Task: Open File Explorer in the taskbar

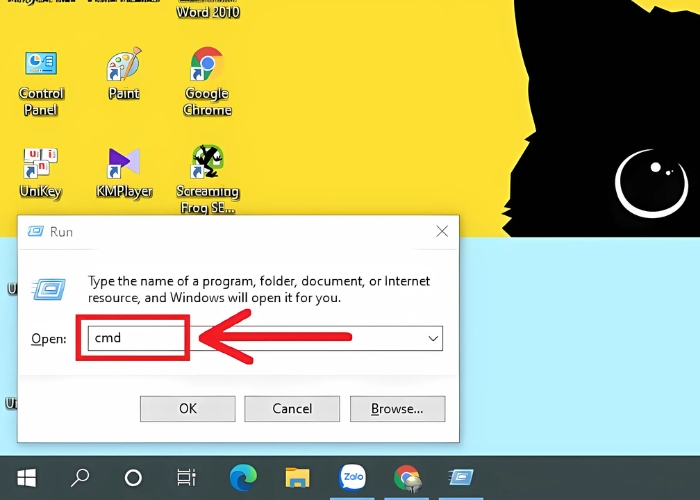Action: (297, 477)
